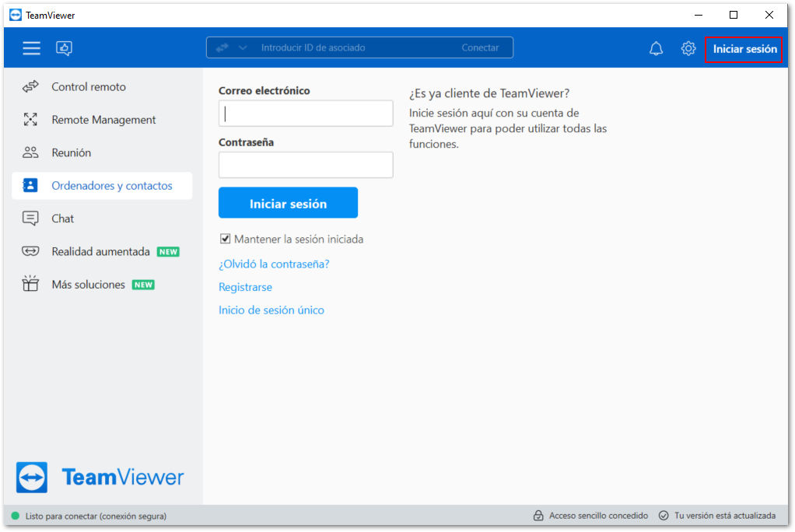Click the feedback thumbs-up icon
This screenshot has height=532, width=795.
[64, 48]
